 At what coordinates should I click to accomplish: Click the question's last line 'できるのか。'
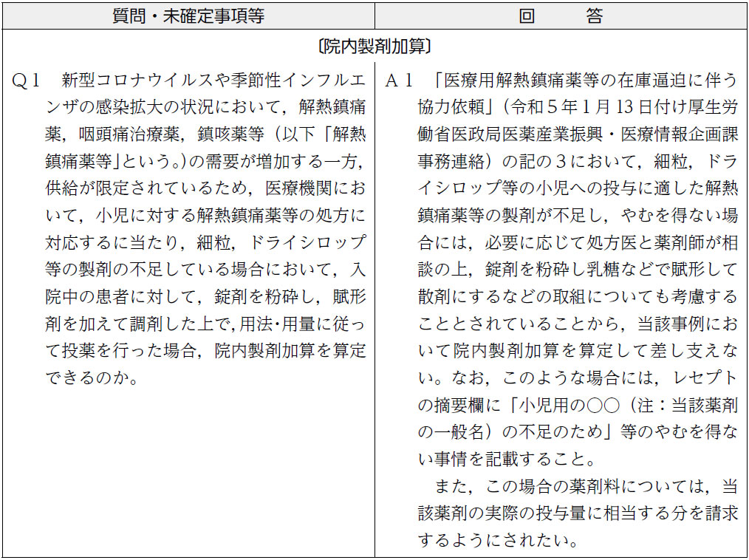click(92, 378)
